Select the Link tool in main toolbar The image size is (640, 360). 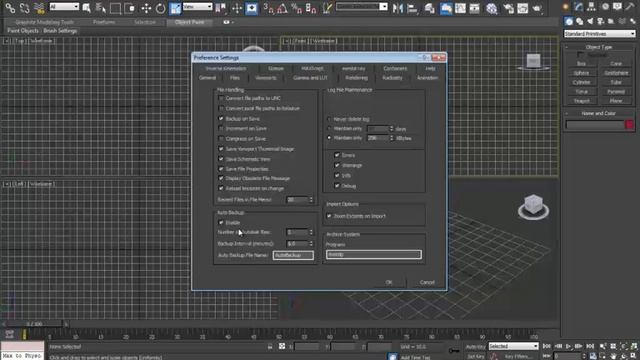tap(10, 8)
